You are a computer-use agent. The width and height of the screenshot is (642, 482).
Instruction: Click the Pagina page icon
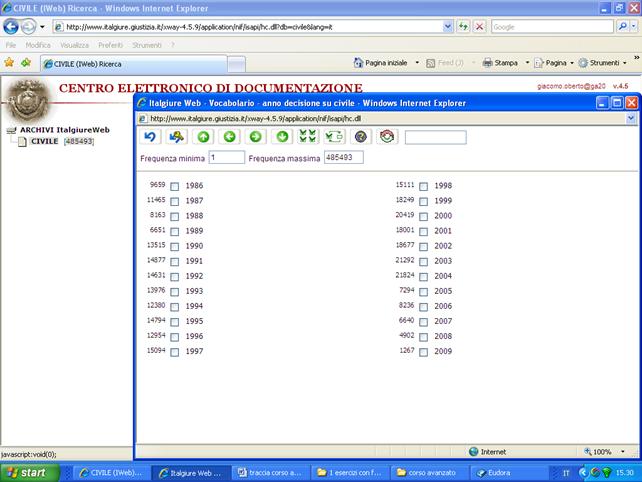coord(538,63)
